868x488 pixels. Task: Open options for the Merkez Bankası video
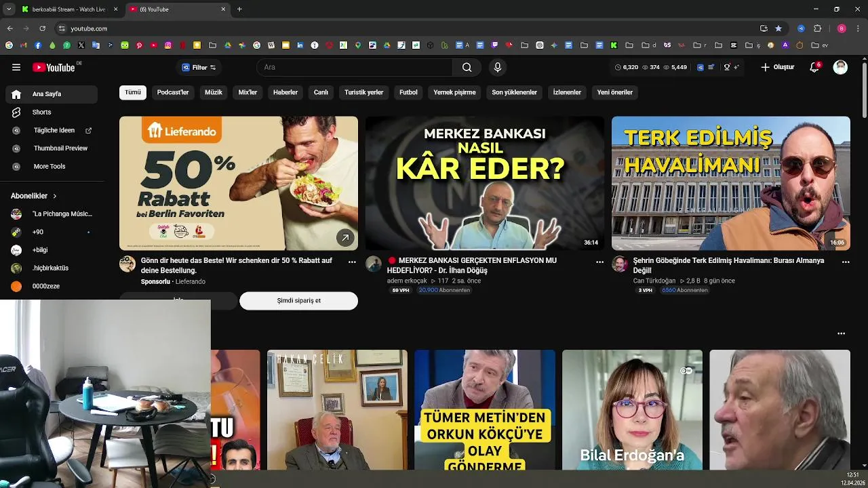click(599, 262)
